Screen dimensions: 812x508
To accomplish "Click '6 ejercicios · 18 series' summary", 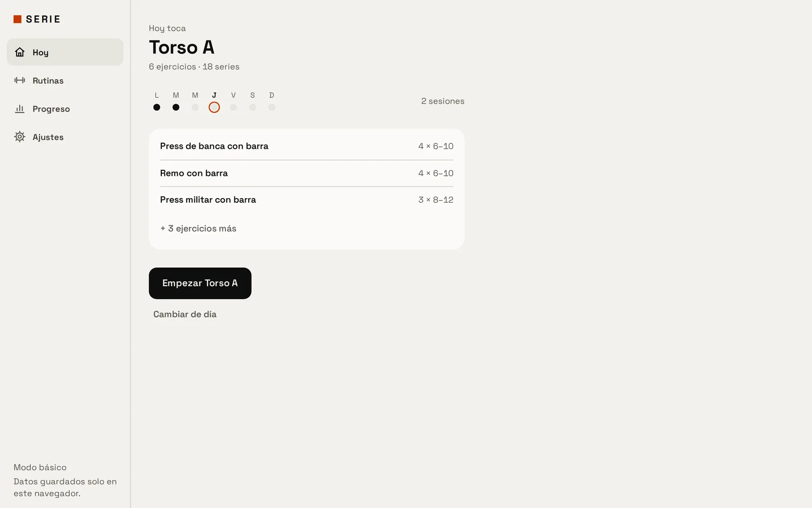I will (194, 67).
